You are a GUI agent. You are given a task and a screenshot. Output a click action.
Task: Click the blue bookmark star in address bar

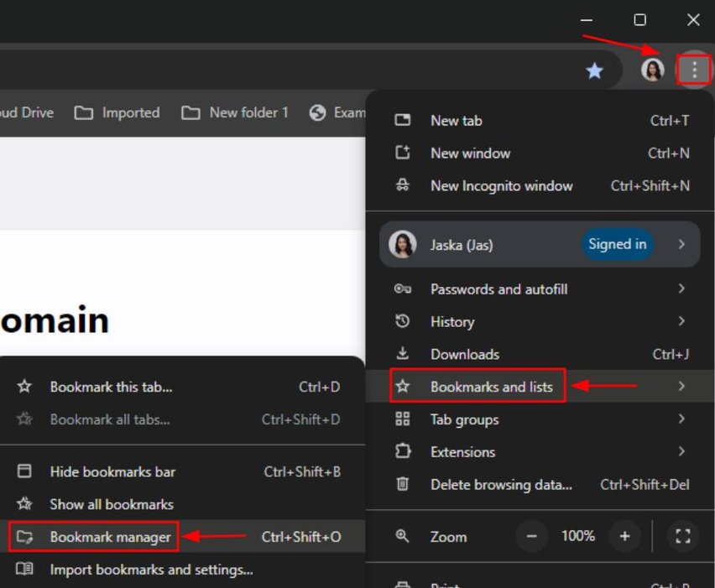(x=594, y=70)
